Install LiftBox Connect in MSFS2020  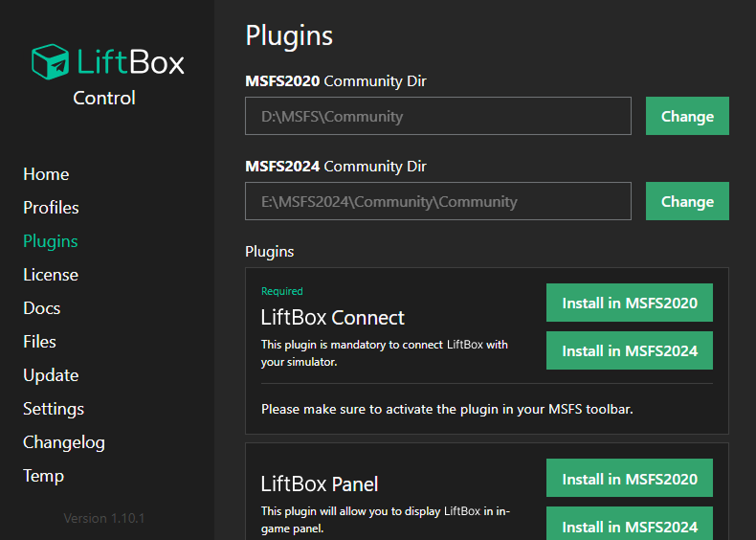click(629, 303)
